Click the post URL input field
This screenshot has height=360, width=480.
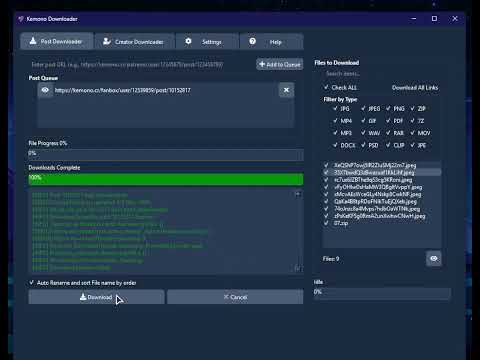tap(141, 64)
